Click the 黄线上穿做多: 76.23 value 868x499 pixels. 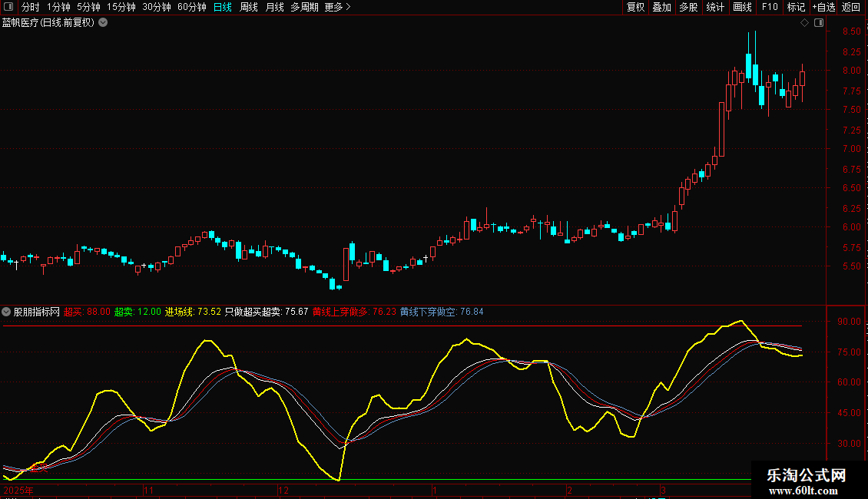[x=354, y=312]
